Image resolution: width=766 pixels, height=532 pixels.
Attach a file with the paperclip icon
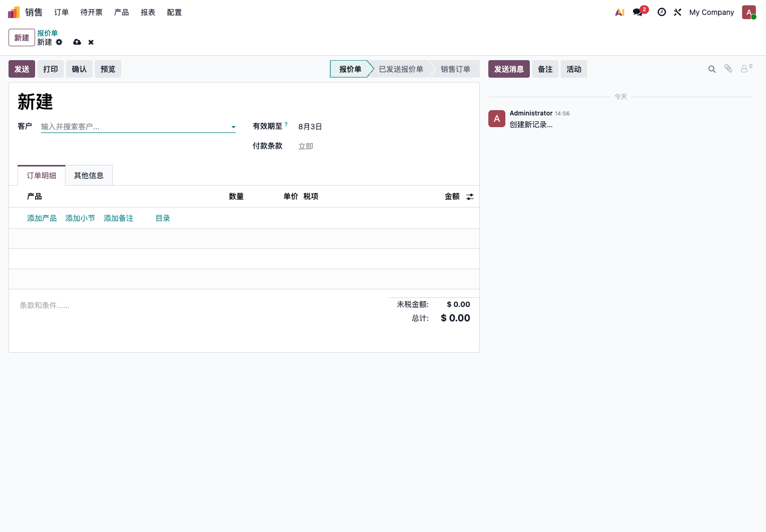728,69
